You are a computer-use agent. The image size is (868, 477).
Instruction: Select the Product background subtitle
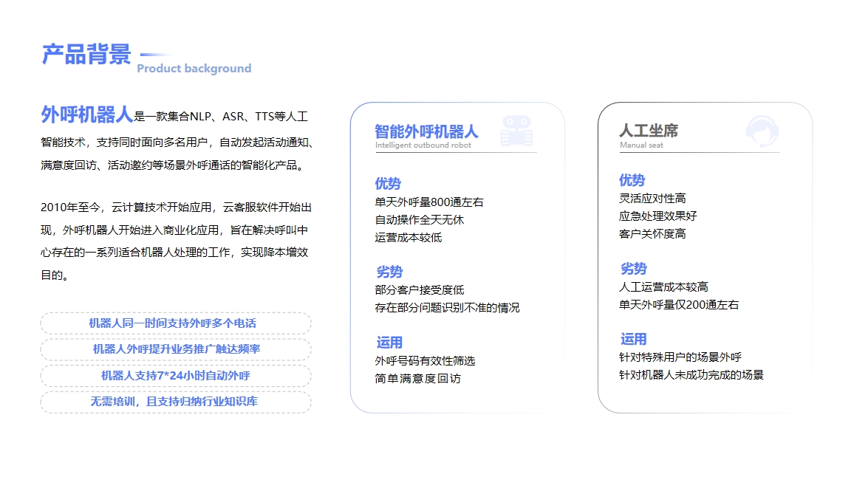[194, 68]
